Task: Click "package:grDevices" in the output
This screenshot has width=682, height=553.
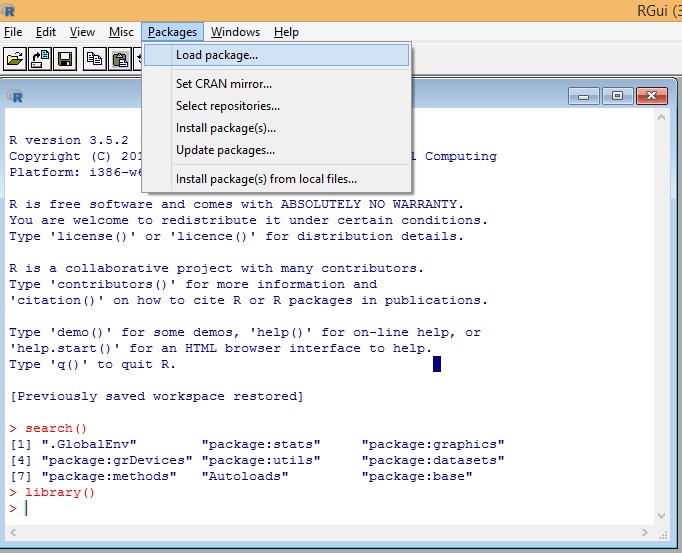Action: coord(117,460)
